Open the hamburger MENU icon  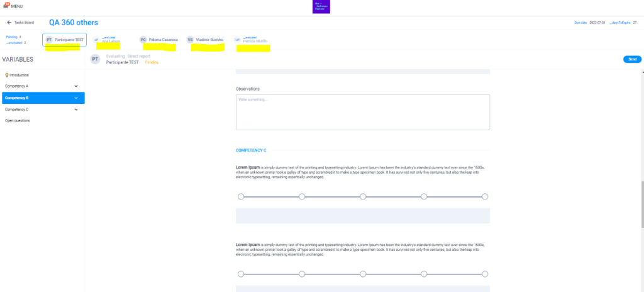pos(6,6)
